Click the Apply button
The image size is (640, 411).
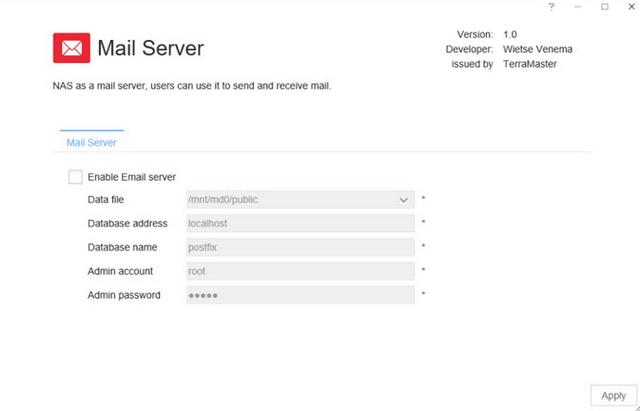613,395
